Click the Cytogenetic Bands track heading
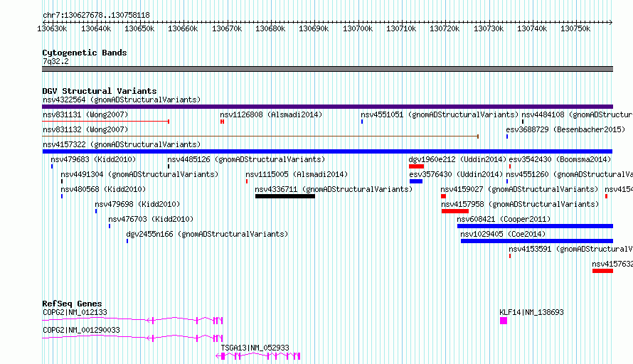This screenshot has height=364, width=633. coord(85,53)
